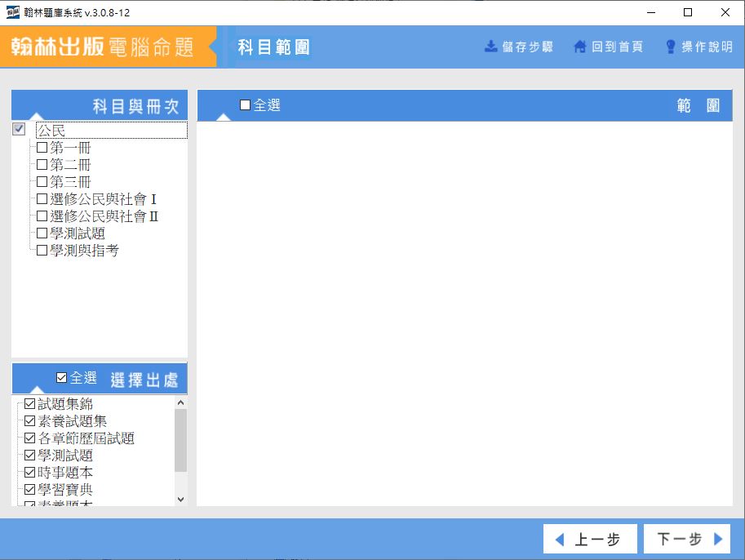
Task: Click the source list scrollbar thumb
Action: point(180,440)
